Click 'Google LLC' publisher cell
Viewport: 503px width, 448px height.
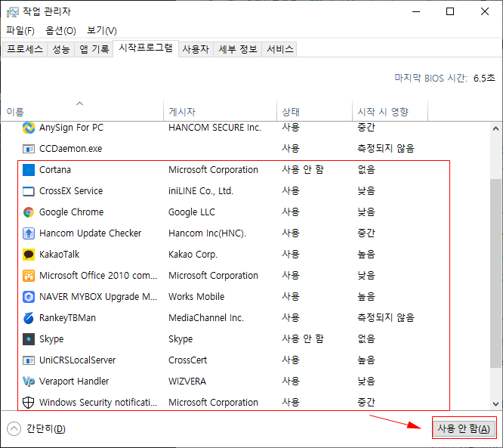coord(192,212)
